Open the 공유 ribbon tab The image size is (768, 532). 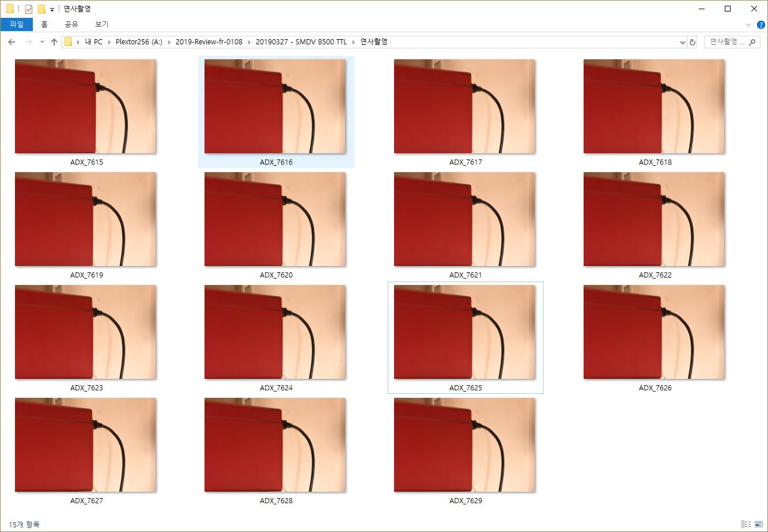tap(71, 24)
